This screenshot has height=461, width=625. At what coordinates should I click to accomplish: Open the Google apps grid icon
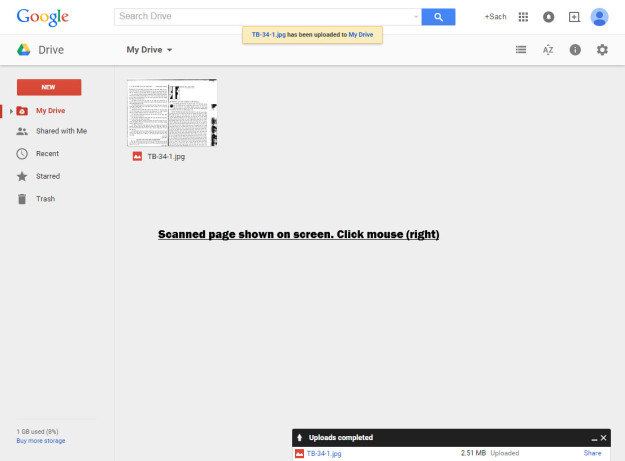(523, 17)
